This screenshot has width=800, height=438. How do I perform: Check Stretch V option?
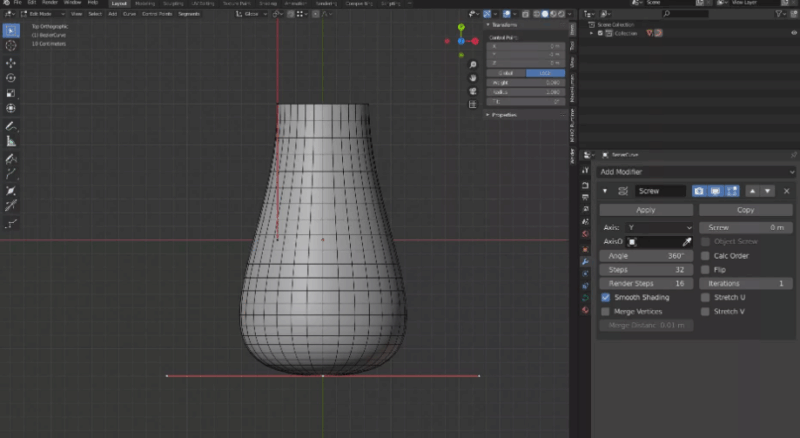pyautogui.click(x=706, y=311)
